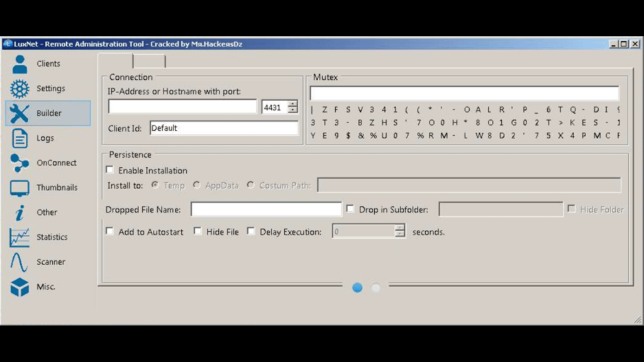The image size is (644, 362).
Task: Click the Mutex character row starting with ZFSV
Action: pos(465,109)
